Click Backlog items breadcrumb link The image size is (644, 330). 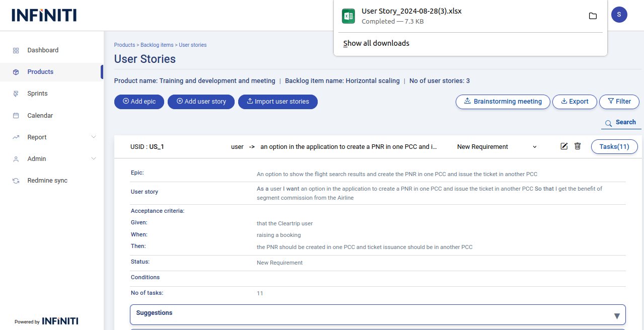click(157, 45)
